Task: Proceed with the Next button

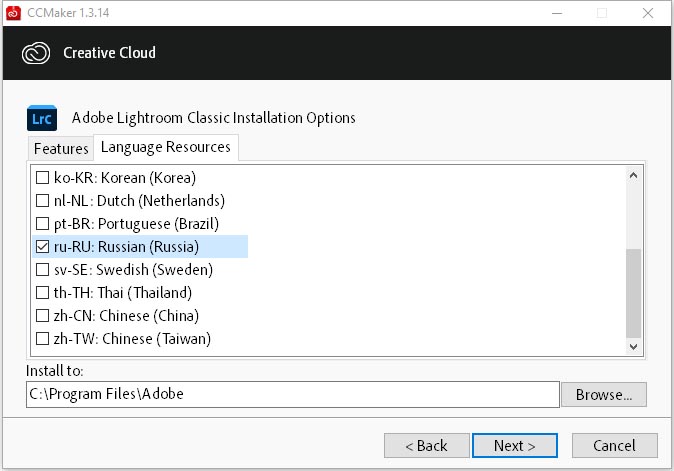Action: [x=515, y=446]
